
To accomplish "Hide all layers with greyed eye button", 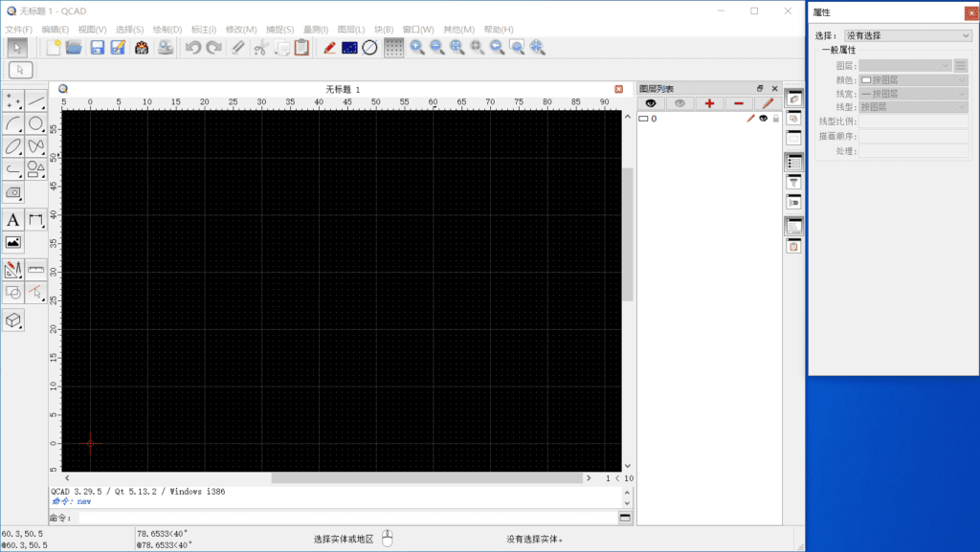I will [x=680, y=103].
